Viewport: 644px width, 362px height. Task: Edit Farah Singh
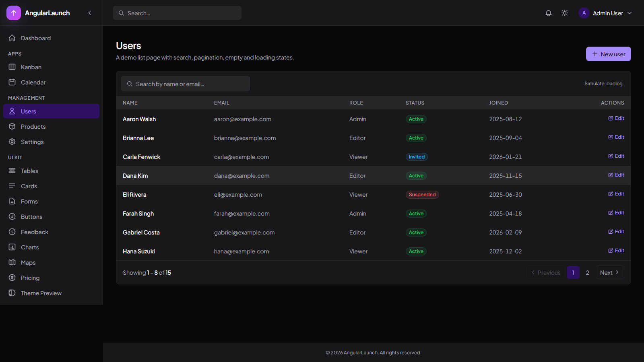(x=616, y=213)
